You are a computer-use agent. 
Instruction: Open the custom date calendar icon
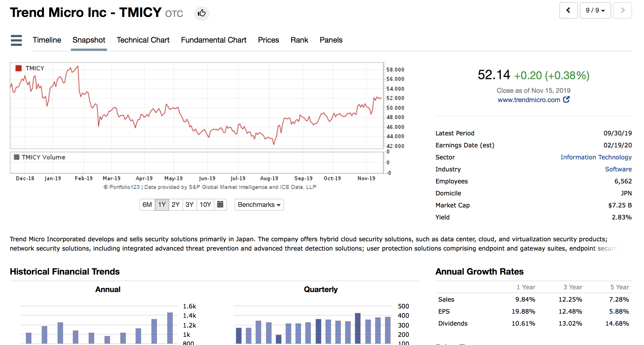(220, 204)
